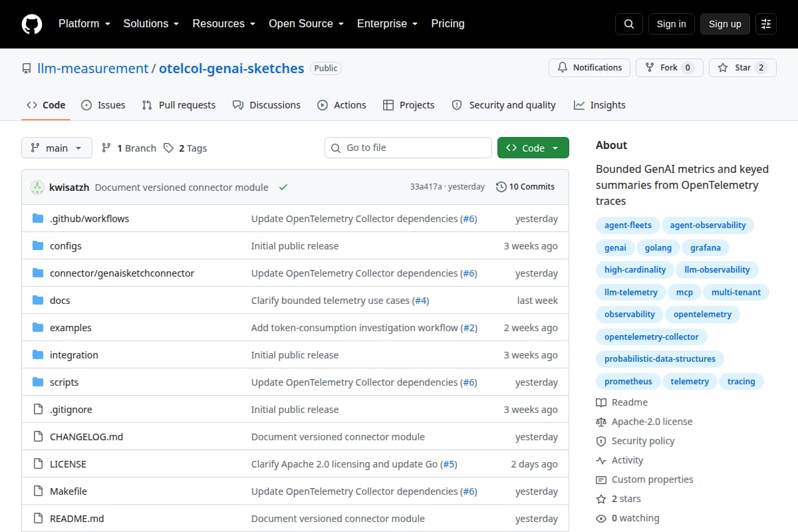Click the Sign up button

(x=725, y=24)
